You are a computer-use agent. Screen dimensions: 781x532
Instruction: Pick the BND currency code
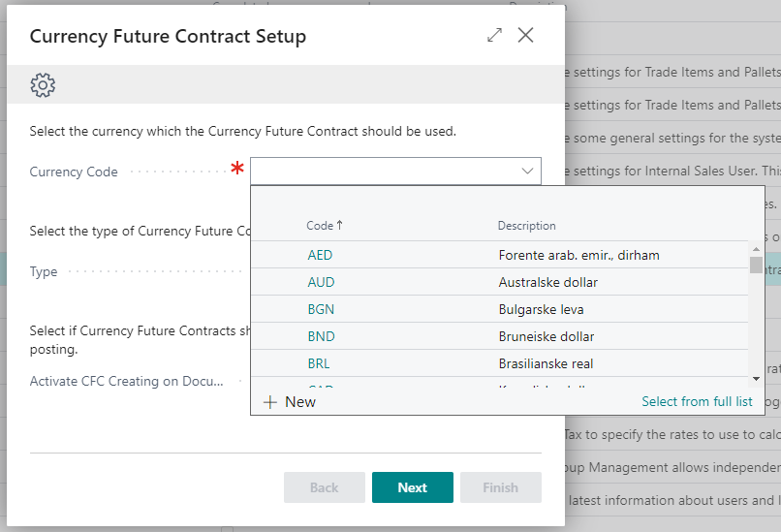[320, 337]
